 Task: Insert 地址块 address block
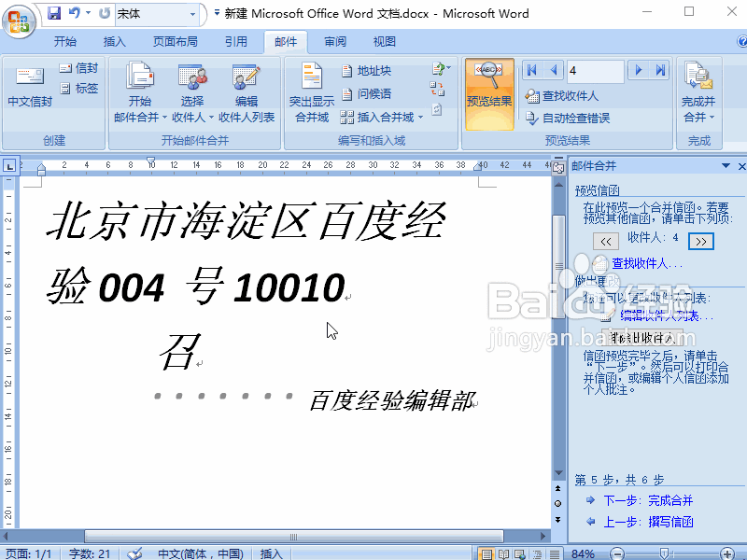point(367,71)
